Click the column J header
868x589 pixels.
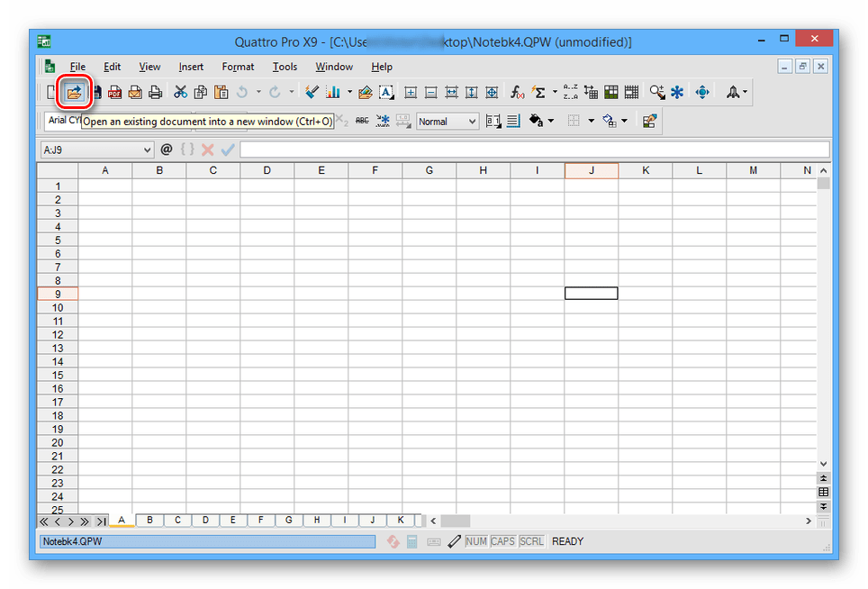pyautogui.click(x=591, y=170)
